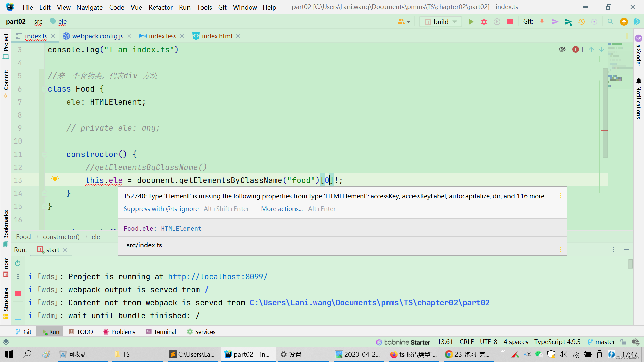Open the master git branch selector
The width and height of the screenshot is (644, 362).
601,342
